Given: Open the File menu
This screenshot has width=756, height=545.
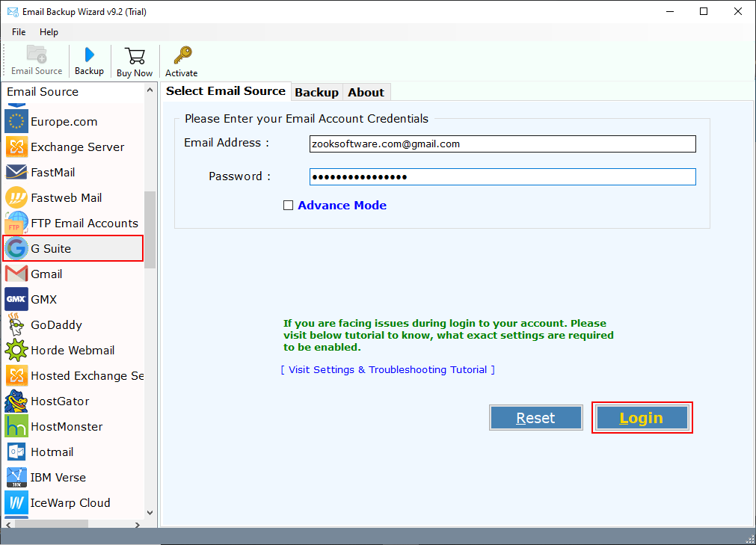Looking at the screenshot, I should tap(19, 32).
